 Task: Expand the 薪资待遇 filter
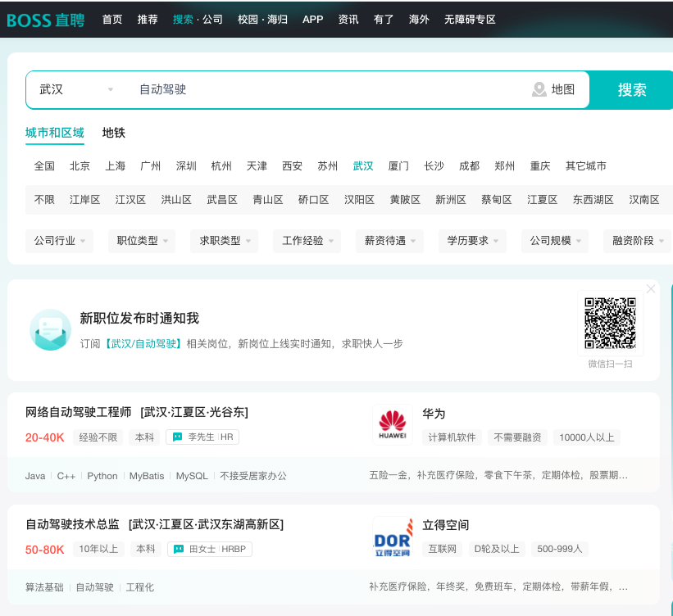(x=389, y=241)
